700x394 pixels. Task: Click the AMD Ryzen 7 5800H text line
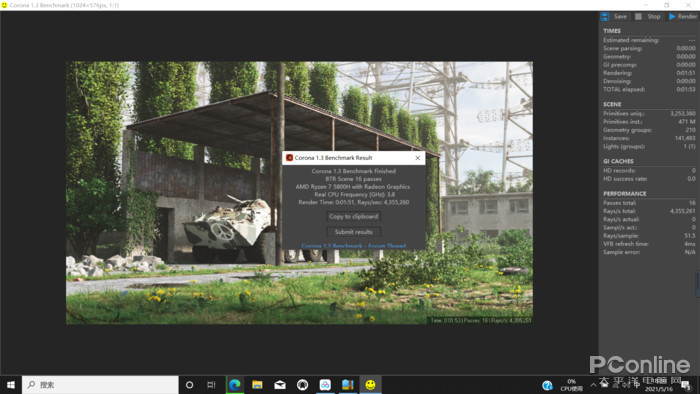click(x=353, y=187)
